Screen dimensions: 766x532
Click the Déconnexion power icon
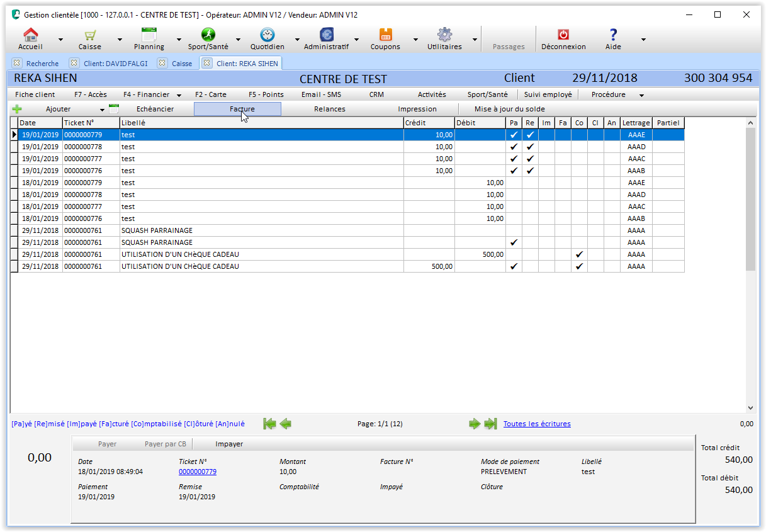(563, 35)
